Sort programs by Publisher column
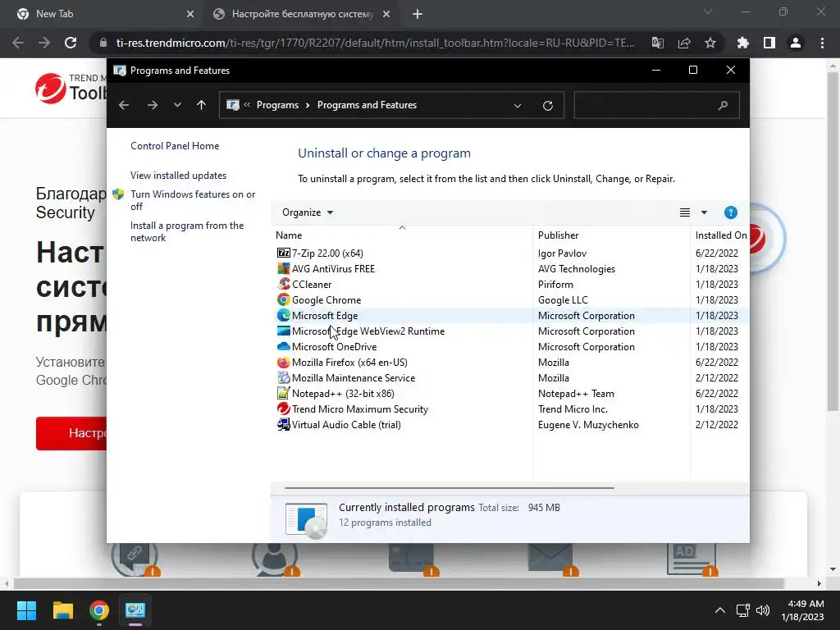The height and width of the screenshot is (630, 840). [x=611, y=235]
